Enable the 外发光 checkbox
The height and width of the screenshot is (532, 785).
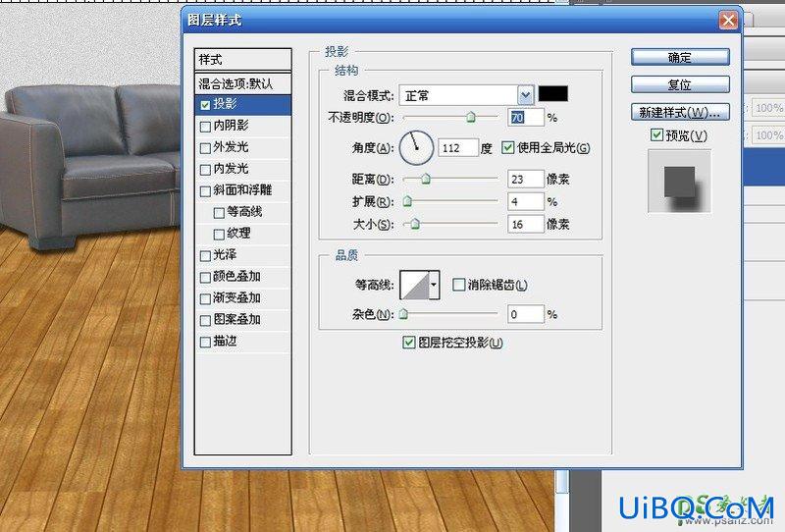(205, 148)
